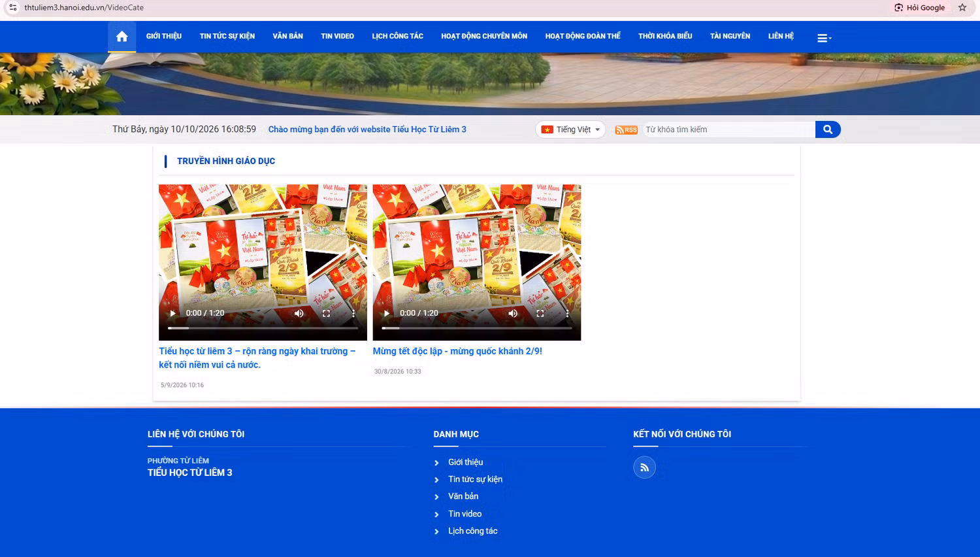Screen dimensions: 980x557
Task: Seek on the khai trường video progress bar
Action: [263, 328]
